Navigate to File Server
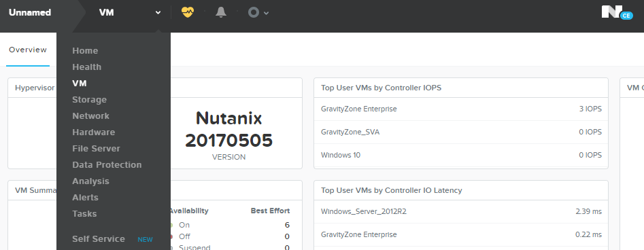The height and width of the screenshot is (250, 644). click(x=96, y=149)
